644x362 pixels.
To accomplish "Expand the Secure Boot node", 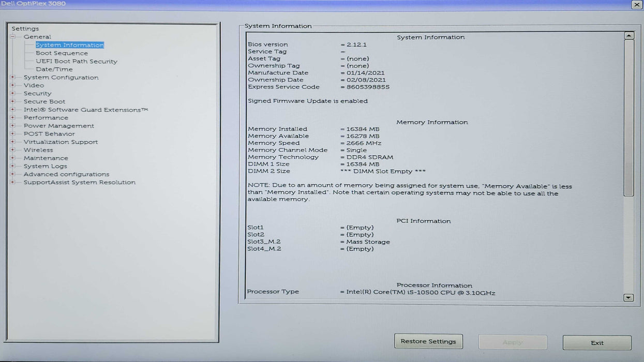I will coord(13,101).
